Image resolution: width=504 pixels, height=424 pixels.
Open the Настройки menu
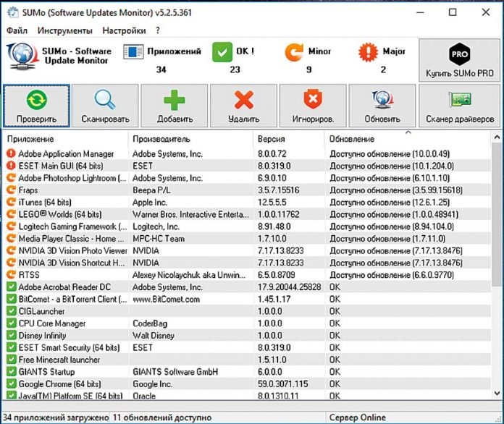point(124,30)
